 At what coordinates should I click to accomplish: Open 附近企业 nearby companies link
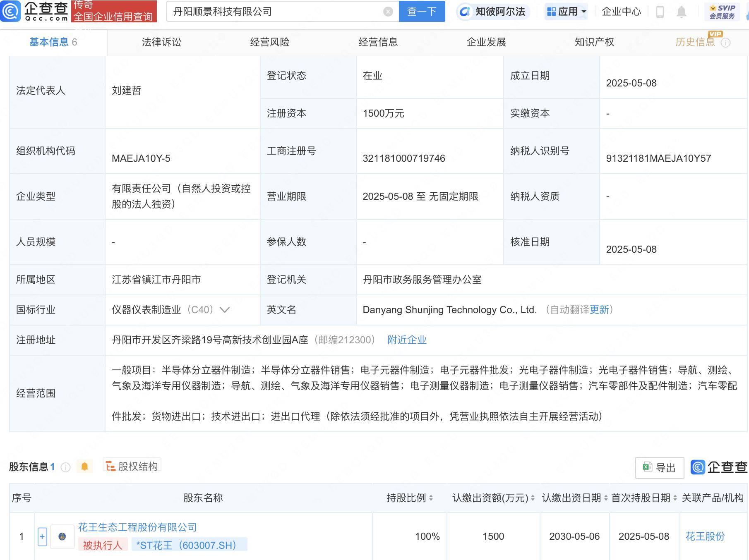pyautogui.click(x=407, y=340)
